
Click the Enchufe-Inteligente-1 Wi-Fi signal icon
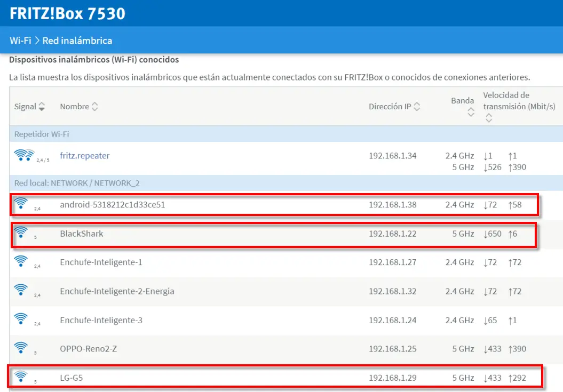point(21,261)
